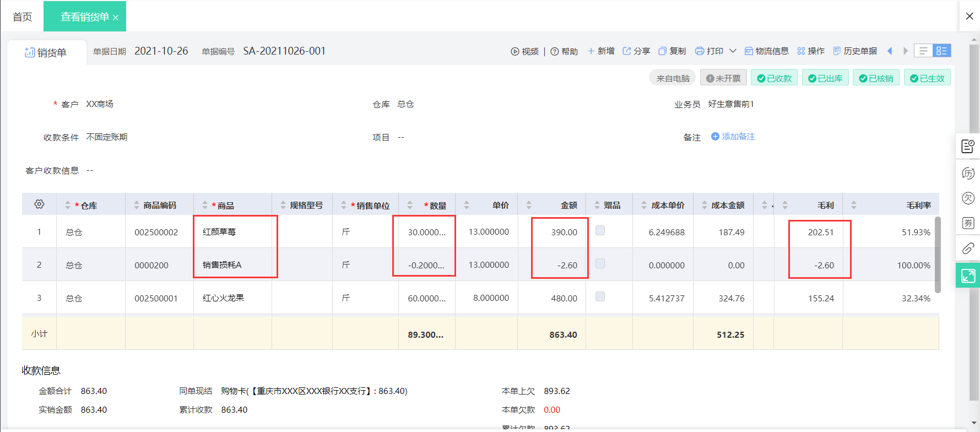Sort by 规格型号 column
Image resolution: width=980 pixels, height=432 pixels.
click(283, 206)
